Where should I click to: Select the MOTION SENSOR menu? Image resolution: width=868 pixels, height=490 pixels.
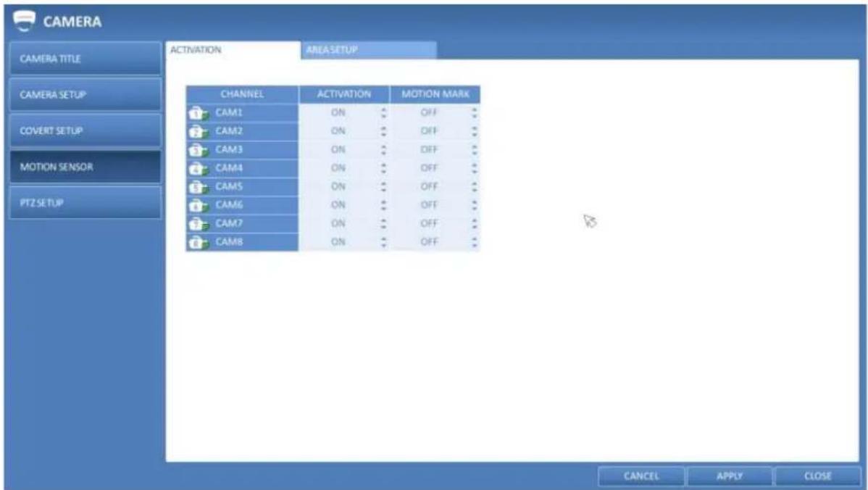click(85, 167)
